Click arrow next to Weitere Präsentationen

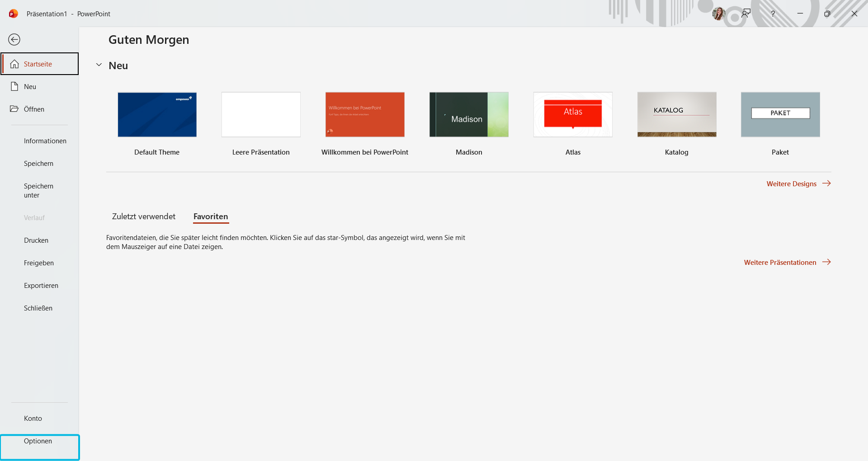(826, 262)
